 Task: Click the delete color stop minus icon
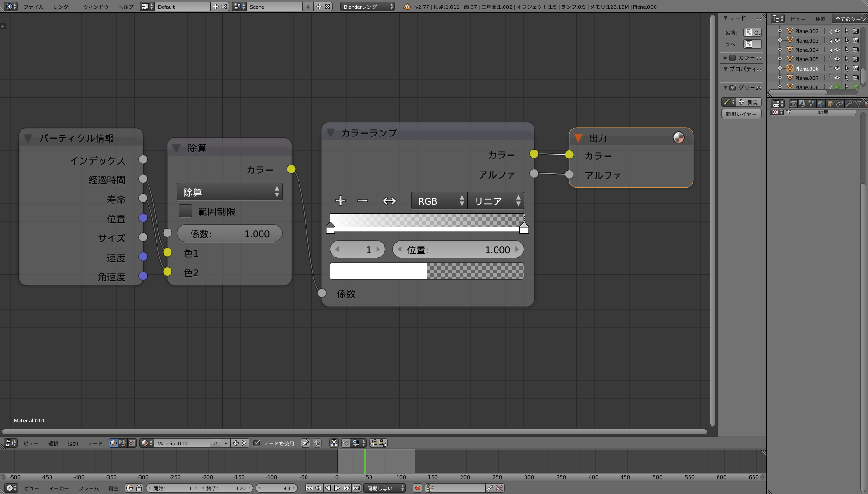pos(363,201)
